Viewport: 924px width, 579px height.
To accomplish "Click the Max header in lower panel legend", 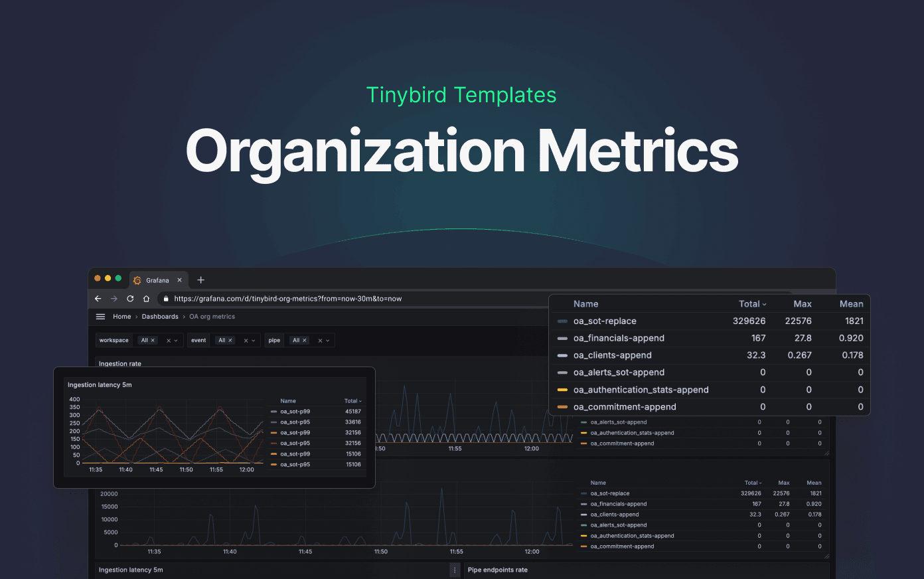I will pos(784,483).
